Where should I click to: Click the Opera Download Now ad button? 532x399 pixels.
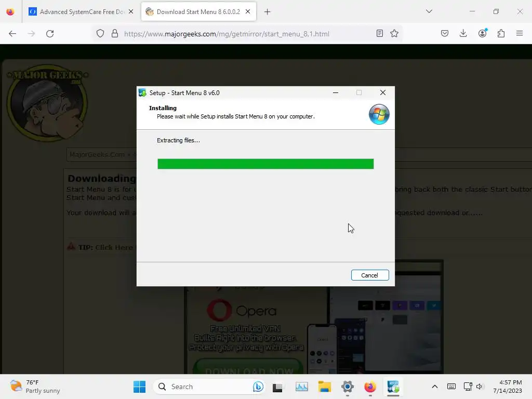click(248, 367)
